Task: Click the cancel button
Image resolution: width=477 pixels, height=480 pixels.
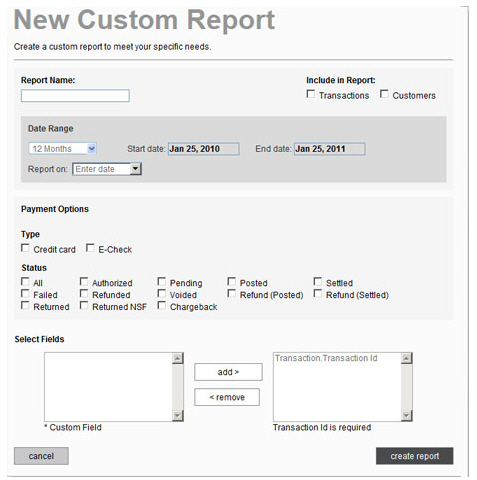Action: point(41,456)
